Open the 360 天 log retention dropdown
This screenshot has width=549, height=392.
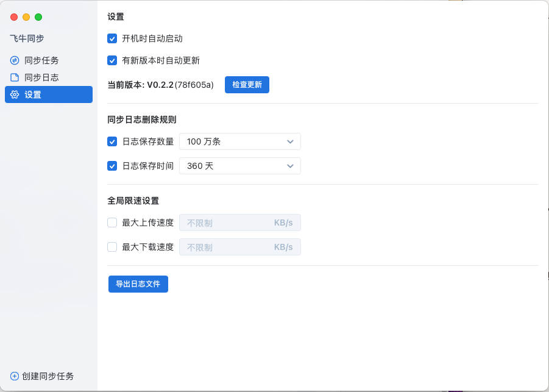pyautogui.click(x=240, y=166)
